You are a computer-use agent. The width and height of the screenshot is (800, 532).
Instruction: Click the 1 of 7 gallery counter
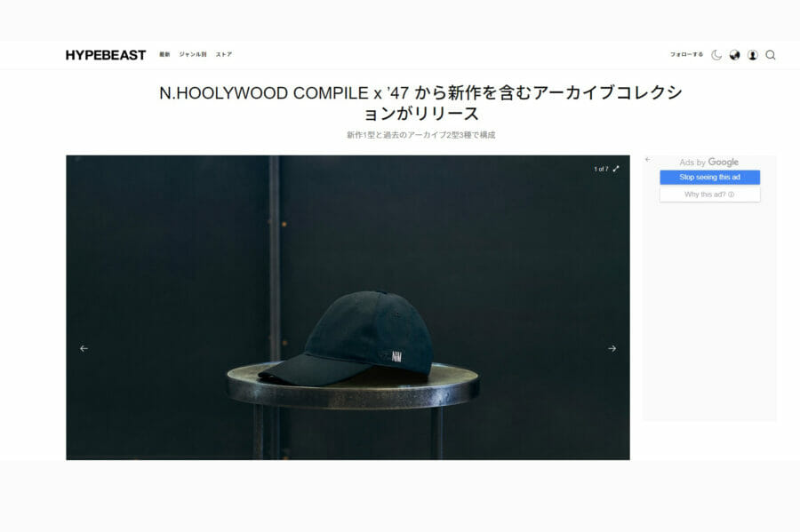(x=601, y=169)
